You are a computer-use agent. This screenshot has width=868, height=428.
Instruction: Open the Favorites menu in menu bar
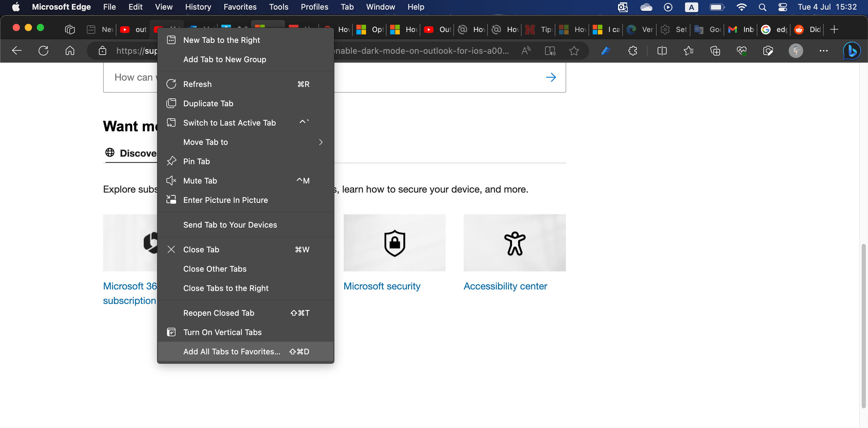click(x=240, y=7)
